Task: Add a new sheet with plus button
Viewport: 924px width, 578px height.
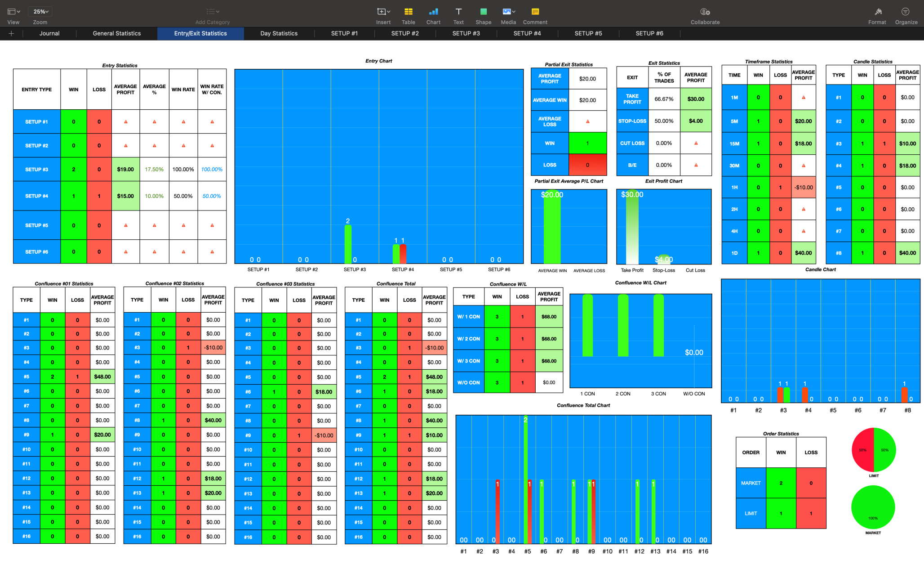Action: tap(11, 33)
